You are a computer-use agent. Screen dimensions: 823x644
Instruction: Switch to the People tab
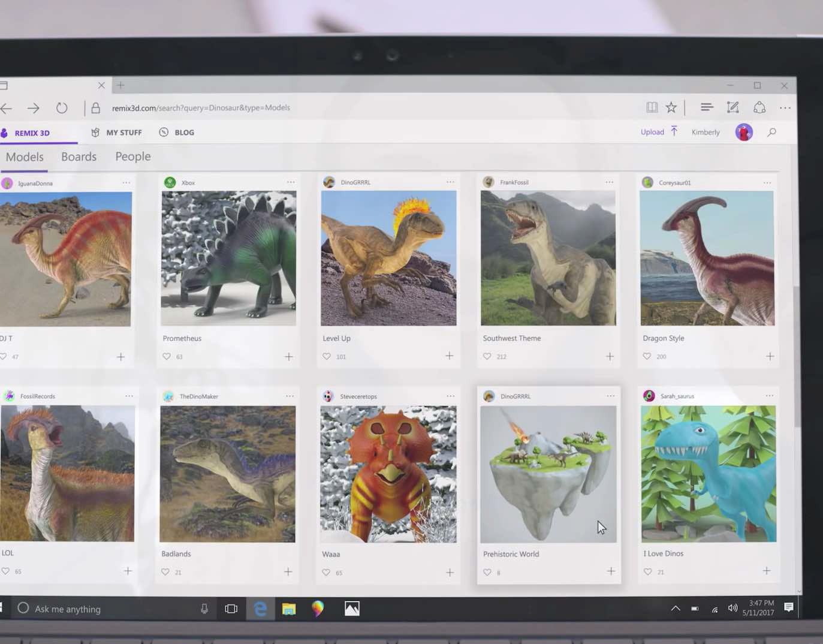[133, 157]
